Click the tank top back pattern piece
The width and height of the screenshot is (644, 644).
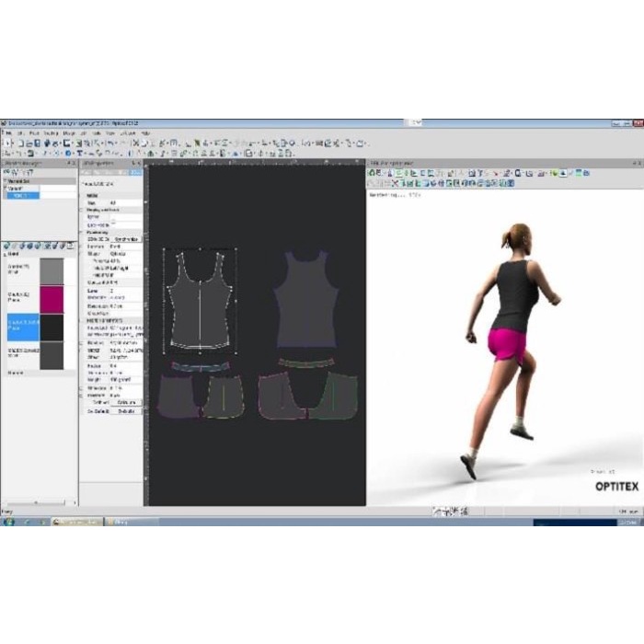[x=306, y=300]
